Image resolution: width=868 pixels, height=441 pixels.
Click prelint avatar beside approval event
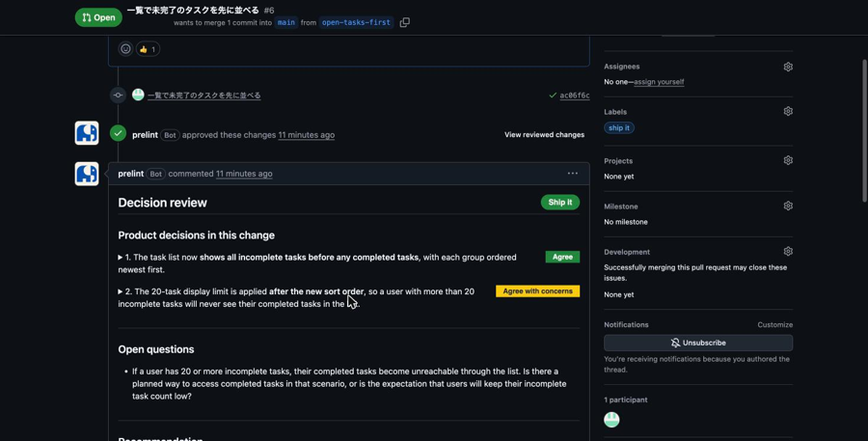[x=87, y=133]
